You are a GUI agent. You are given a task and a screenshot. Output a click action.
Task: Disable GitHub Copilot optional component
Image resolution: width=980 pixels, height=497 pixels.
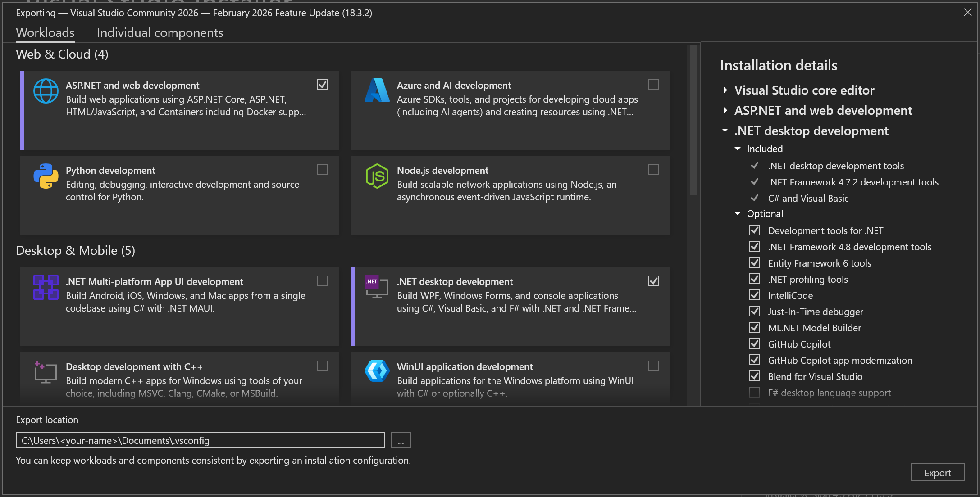pos(755,343)
